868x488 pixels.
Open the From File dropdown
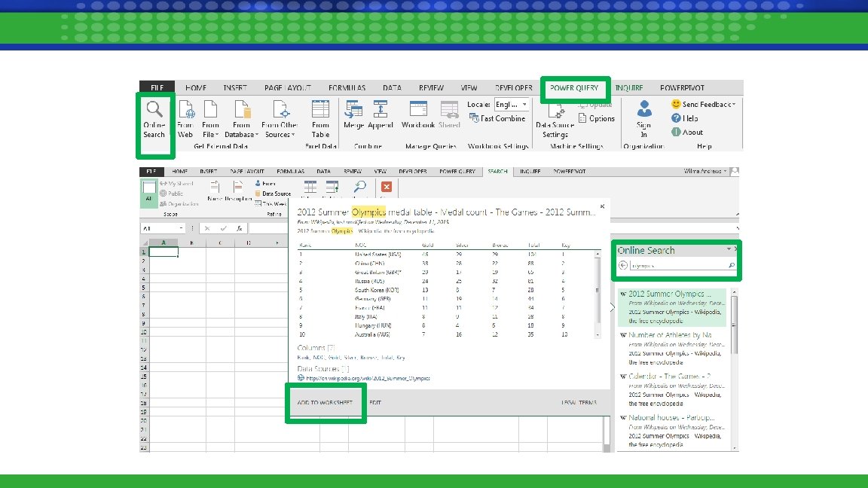210,120
